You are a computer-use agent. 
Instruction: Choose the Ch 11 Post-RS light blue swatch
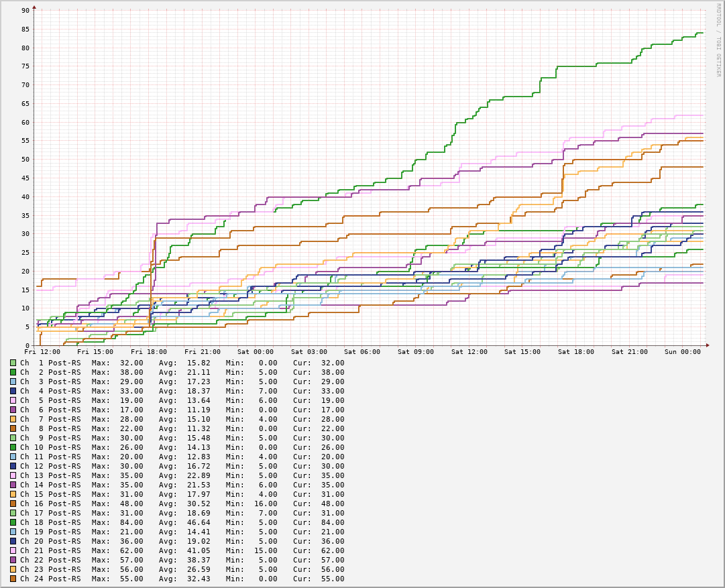tap(13, 457)
